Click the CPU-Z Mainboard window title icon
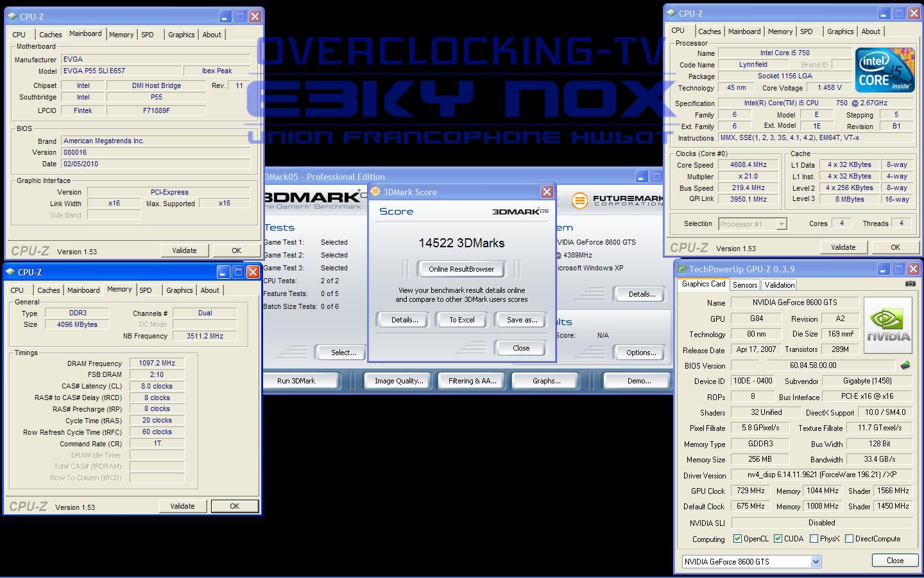This screenshot has height=578, width=924. click(12, 16)
